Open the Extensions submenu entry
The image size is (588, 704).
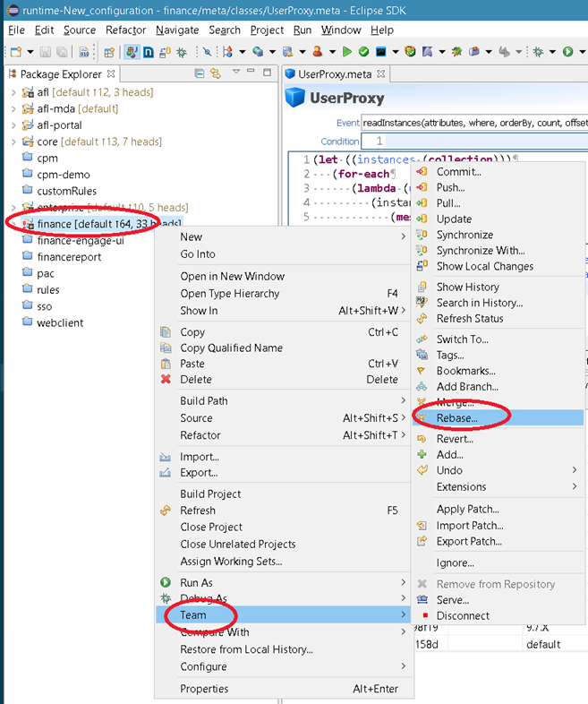461,486
